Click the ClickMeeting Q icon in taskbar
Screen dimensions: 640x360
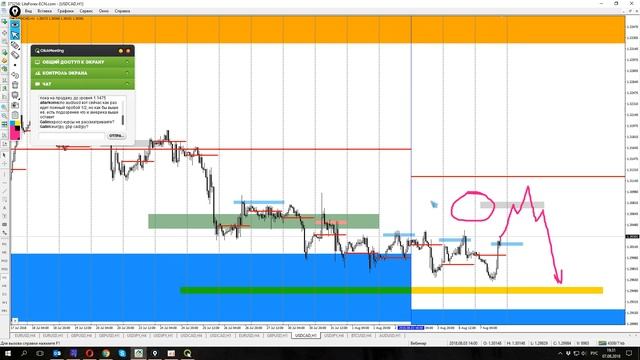pos(187,353)
